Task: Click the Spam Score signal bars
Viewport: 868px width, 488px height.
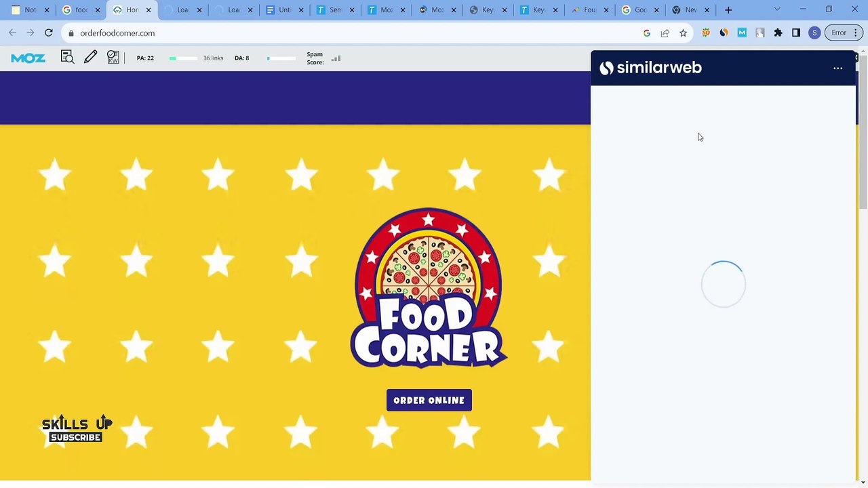Action: 336,58
